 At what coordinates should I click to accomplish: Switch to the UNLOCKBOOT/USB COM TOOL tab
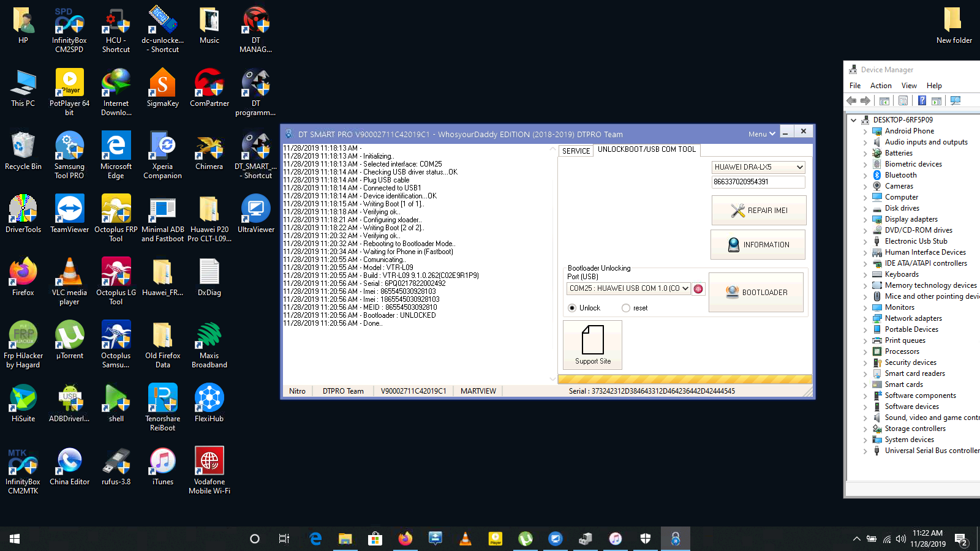tap(647, 149)
